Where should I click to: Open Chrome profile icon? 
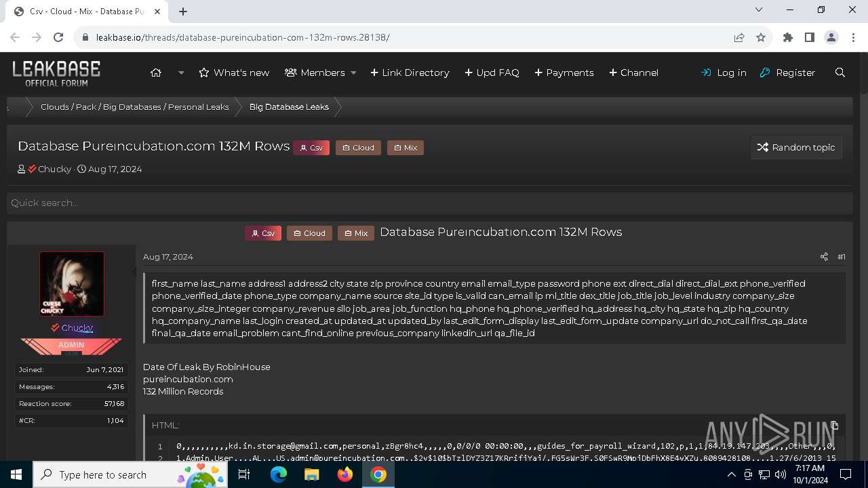pyautogui.click(x=831, y=37)
